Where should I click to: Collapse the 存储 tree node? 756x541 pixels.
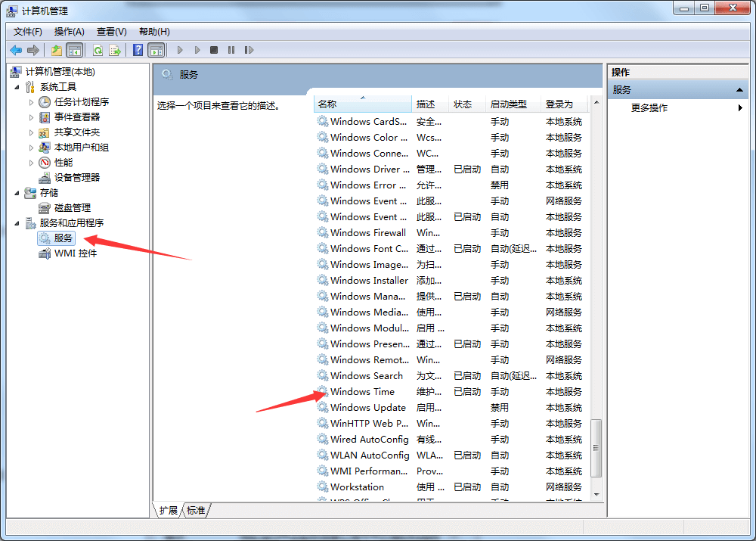[x=17, y=193]
